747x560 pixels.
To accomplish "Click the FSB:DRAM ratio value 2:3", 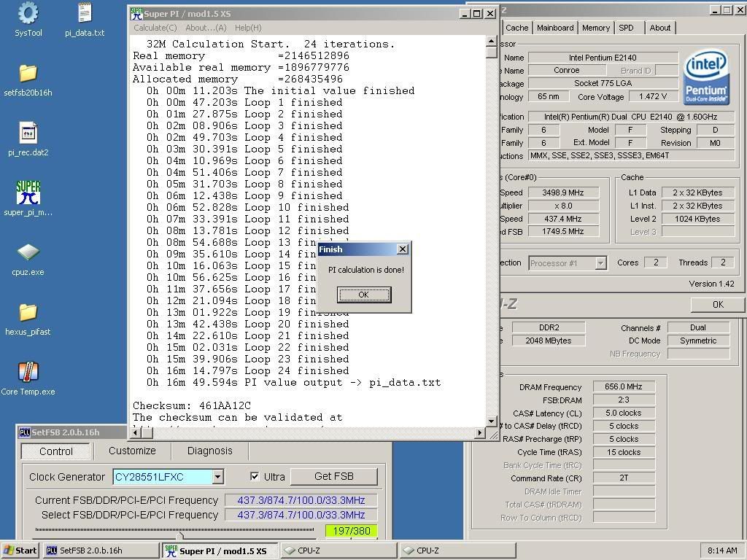I will click(624, 400).
